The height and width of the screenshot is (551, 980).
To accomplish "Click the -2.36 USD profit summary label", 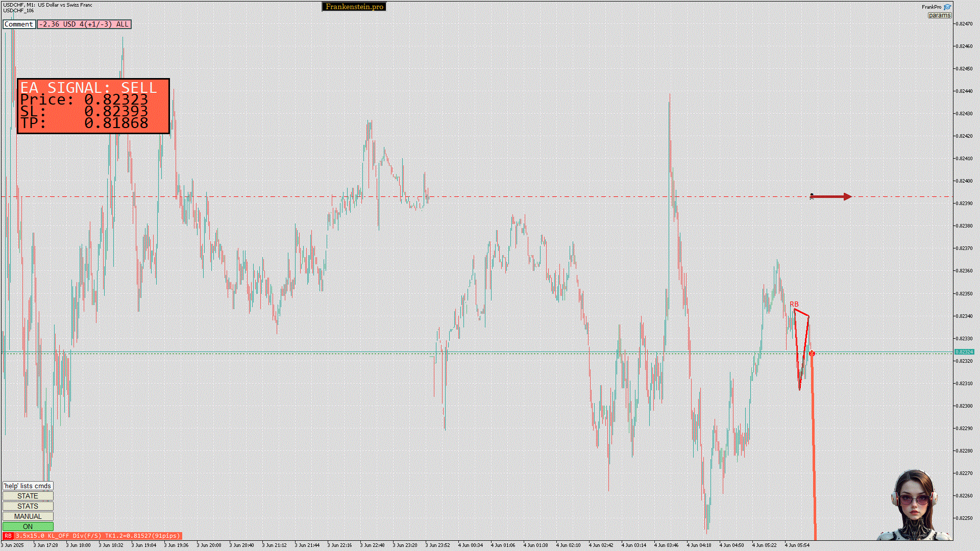I will 84,24.
